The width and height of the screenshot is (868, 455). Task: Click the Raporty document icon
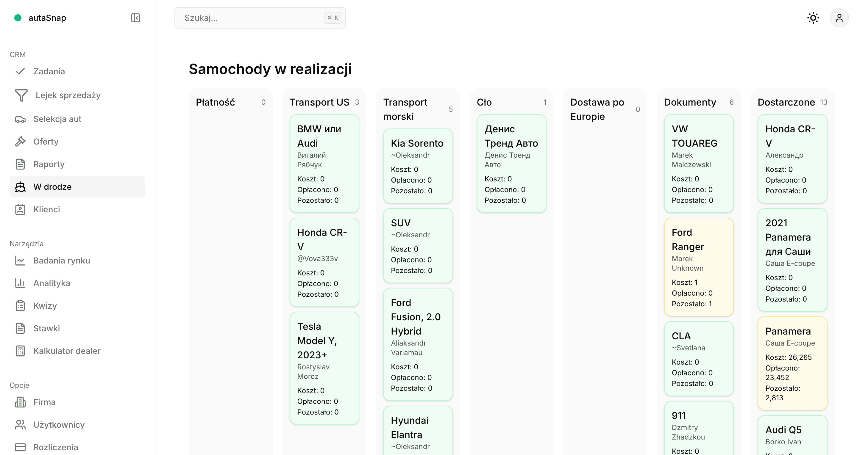[x=20, y=164]
